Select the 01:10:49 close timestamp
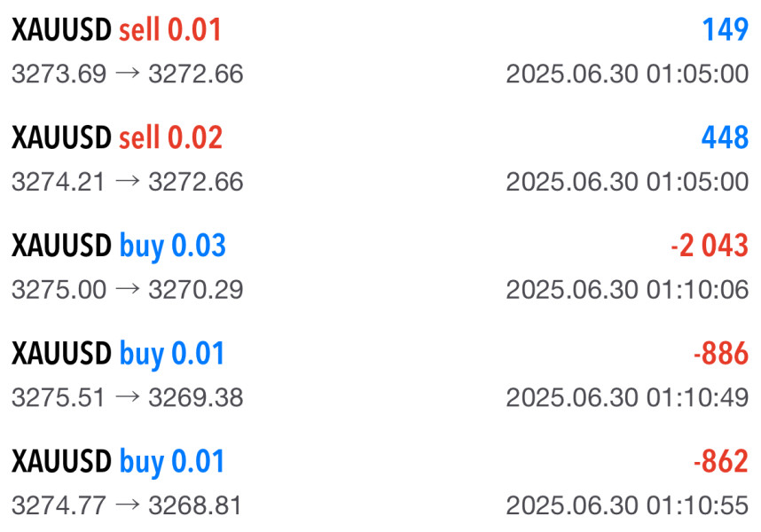The height and width of the screenshot is (532, 761). [x=627, y=397]
